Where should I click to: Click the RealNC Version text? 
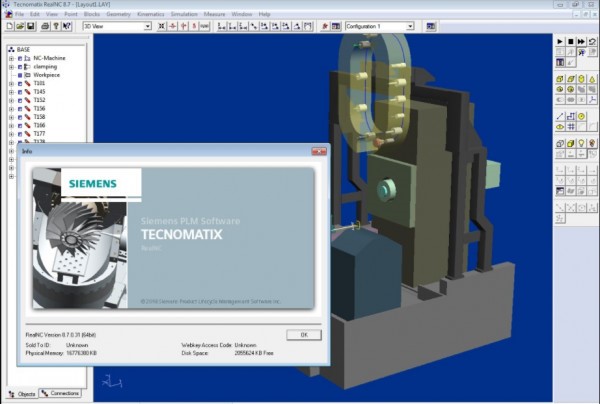(60, 335)
